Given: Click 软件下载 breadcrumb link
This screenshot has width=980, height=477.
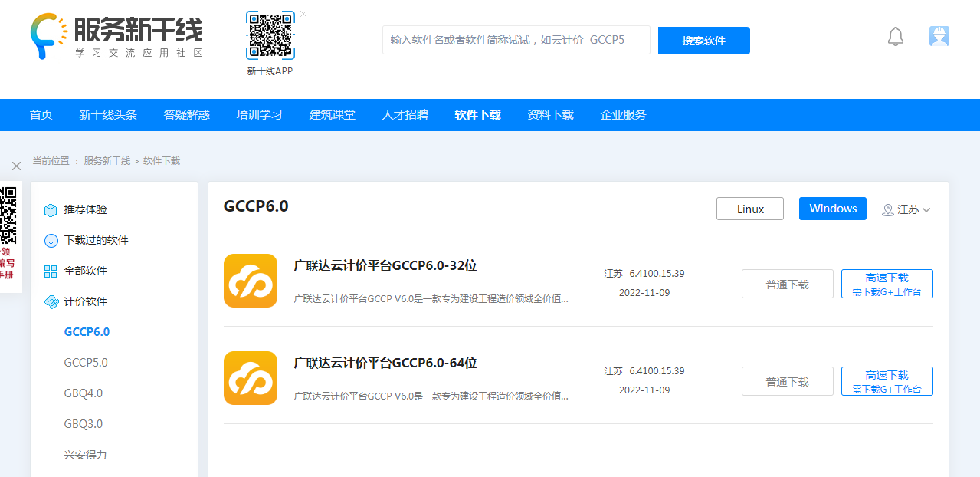Looking at the screenshot, I should pos(162,161).
